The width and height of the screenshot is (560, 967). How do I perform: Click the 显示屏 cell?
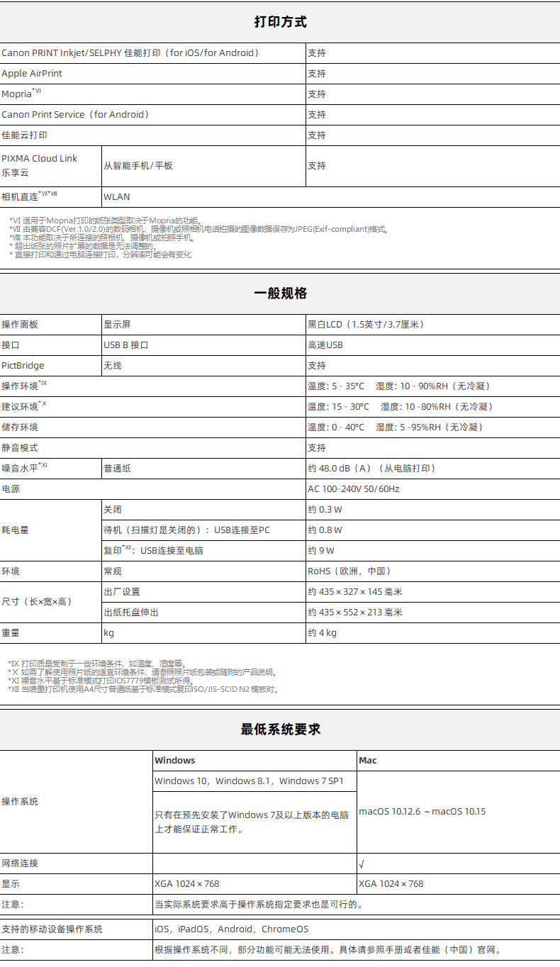(118, 324)
